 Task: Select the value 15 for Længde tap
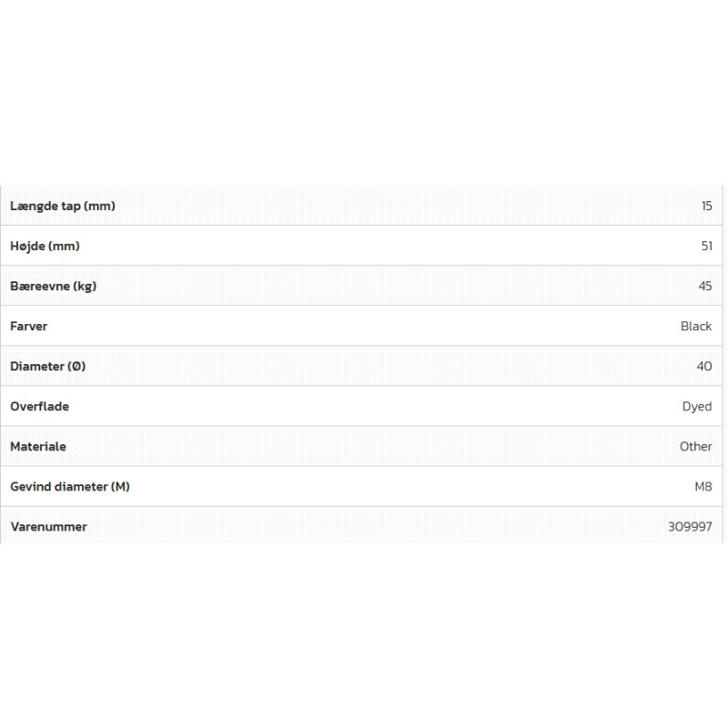tap(706, 206)
